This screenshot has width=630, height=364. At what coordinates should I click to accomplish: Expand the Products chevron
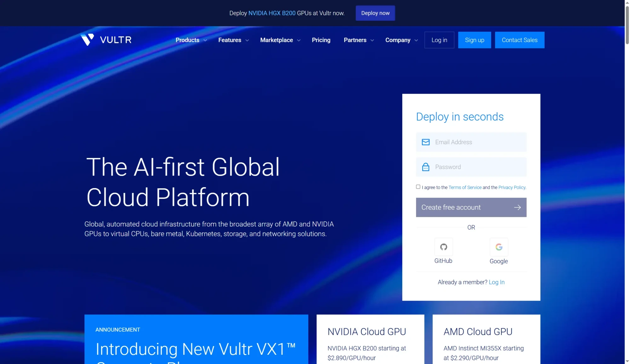tap(205, 40)
